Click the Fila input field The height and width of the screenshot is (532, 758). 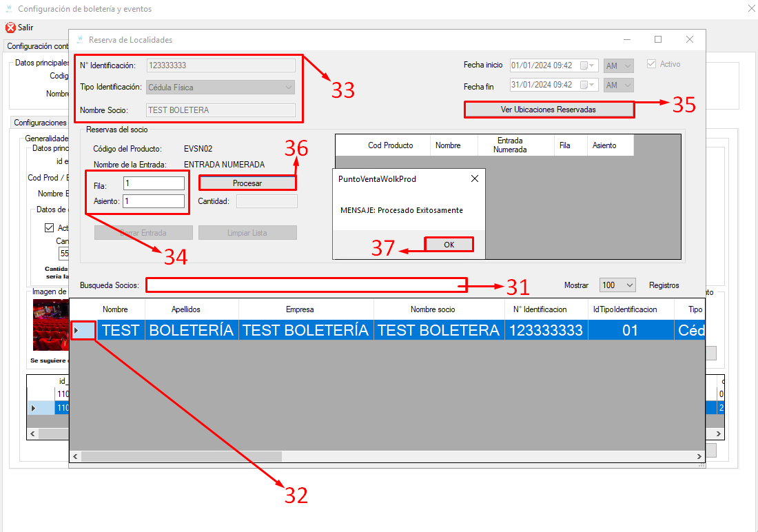pos(154,183)
